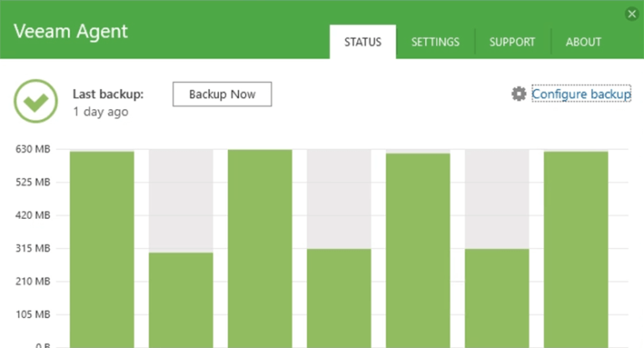The image size is (644, 348).
Task: Open the SUPPORT tab
Action: 512,42
